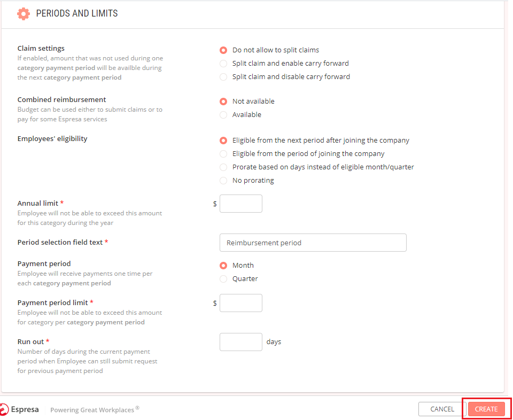Click the Periods and Limits section header

coord(77,13)
